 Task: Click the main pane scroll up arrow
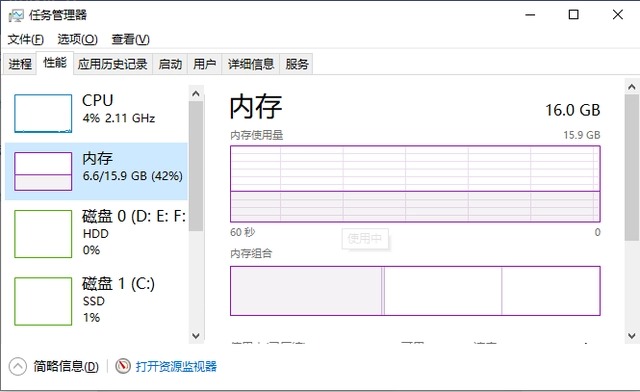(x=632, y=87)
